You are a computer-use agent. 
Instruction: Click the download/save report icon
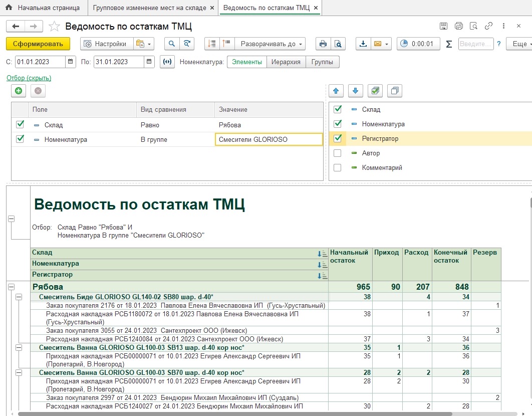(x=363, y=44)
